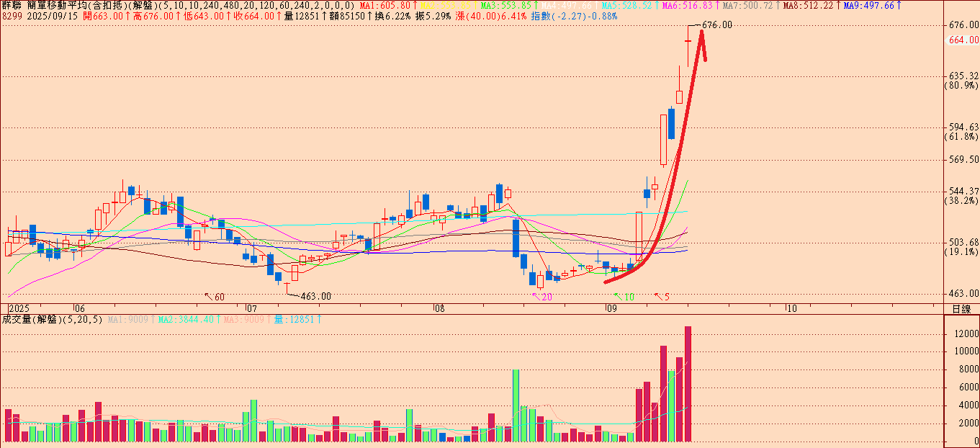
Task: Click the 07 month label on timeline
Action: pyautogui.click(x=249, y=308)
